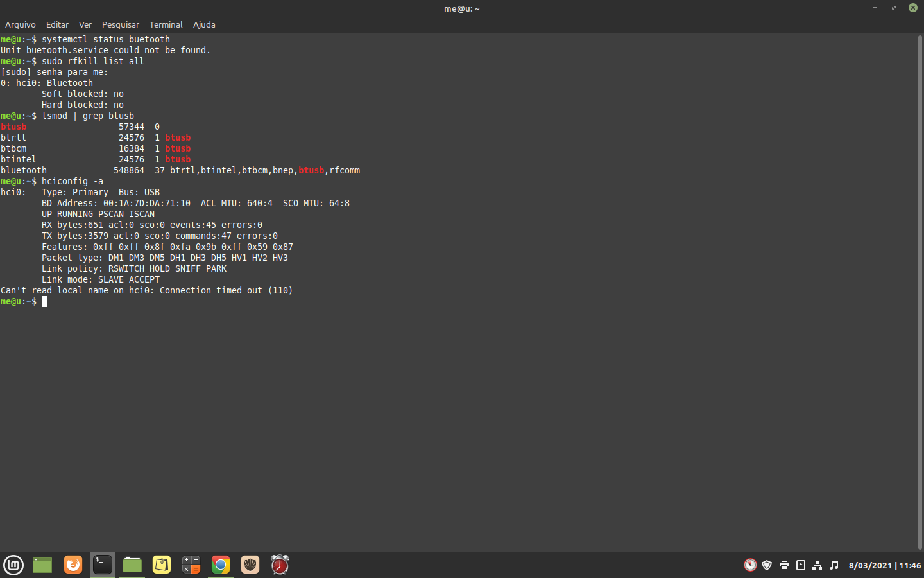Click the 'sudo rfkill list all' command
The width and height of the screenshot is (924, 578).
pos(93,61)
